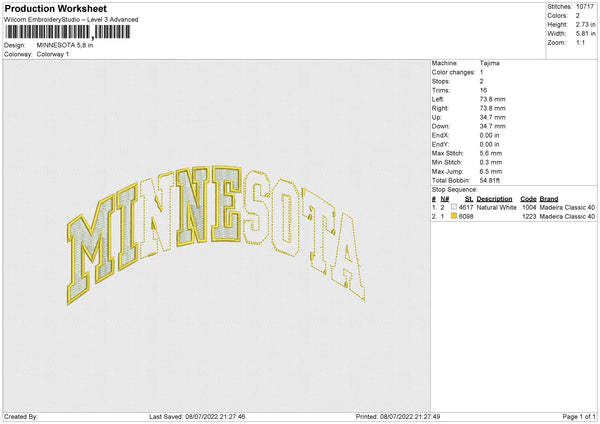Click the Machine value "Tajima"
The height and width of the screenshot is (424, 600).
coord(489,63)
